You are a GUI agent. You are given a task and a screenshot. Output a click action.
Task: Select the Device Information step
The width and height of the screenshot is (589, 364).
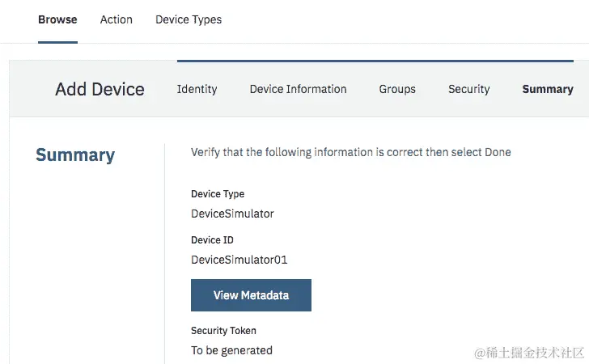(298, 89)
